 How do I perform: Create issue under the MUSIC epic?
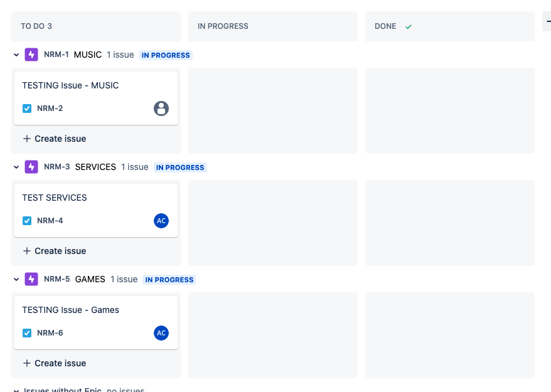(x=55, y=139)
